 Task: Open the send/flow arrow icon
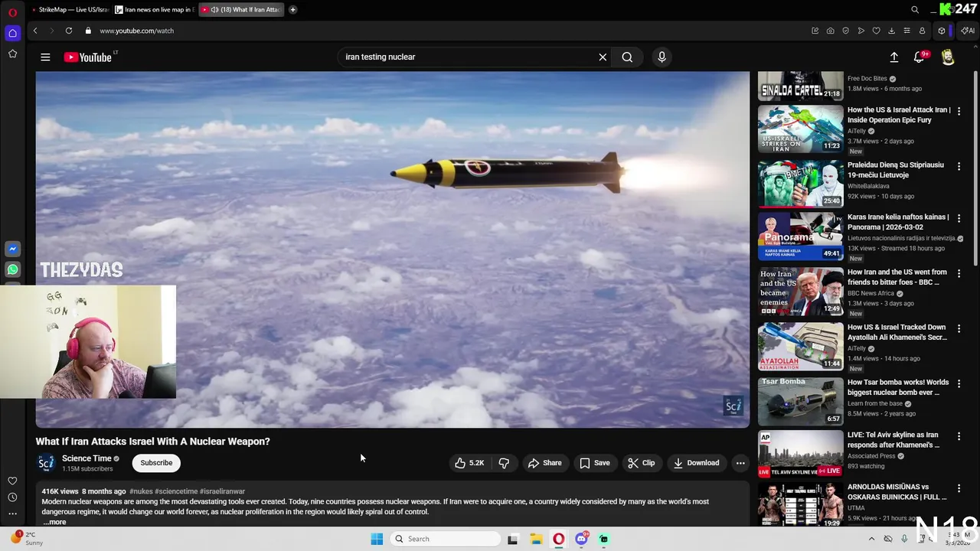click(x=861, y=31)
